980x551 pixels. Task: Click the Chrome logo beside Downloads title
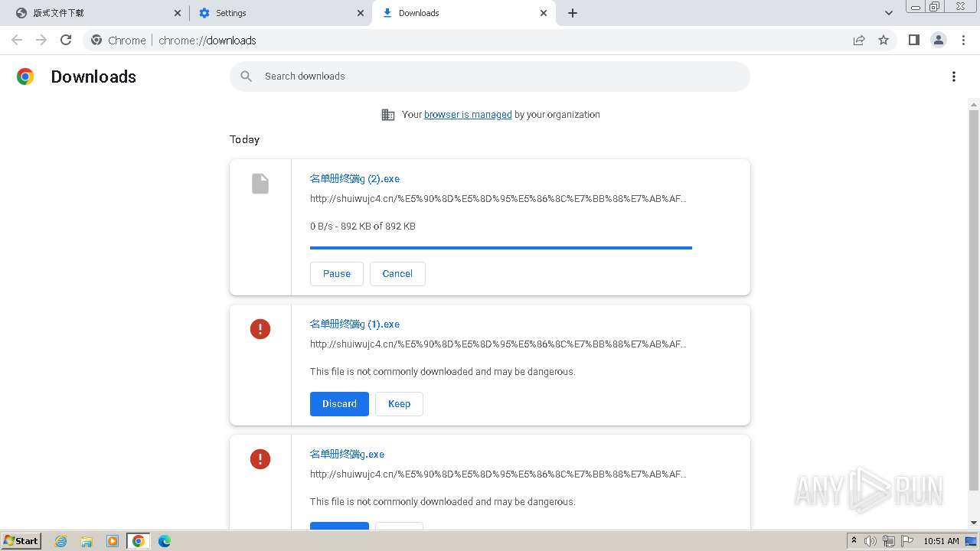click(25, 77)
